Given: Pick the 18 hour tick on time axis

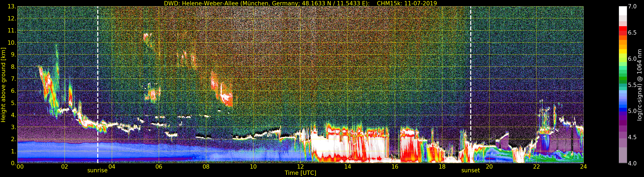Looking at the screenshot, I should point(442,167).
